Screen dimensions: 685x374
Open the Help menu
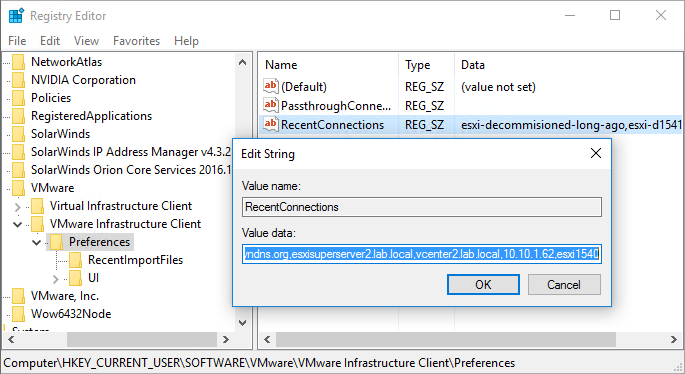click(x=187, y=41)
